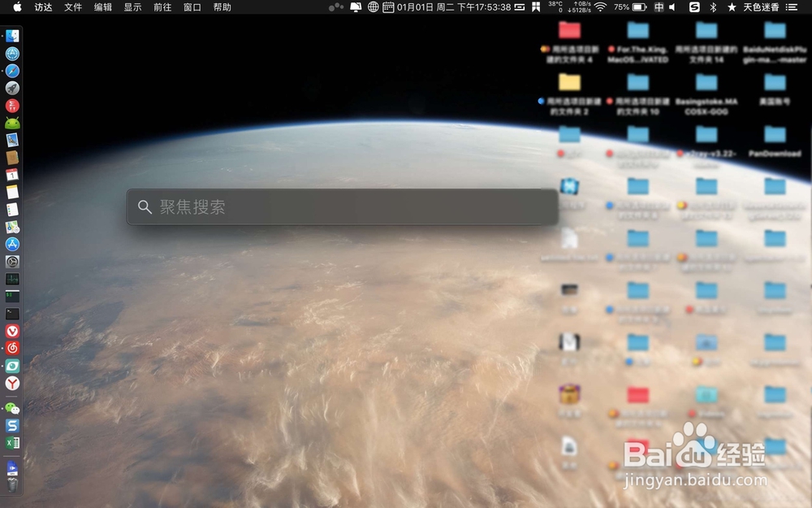Open Maps app in the dock
812x508 pixels.
pos(12,227)
